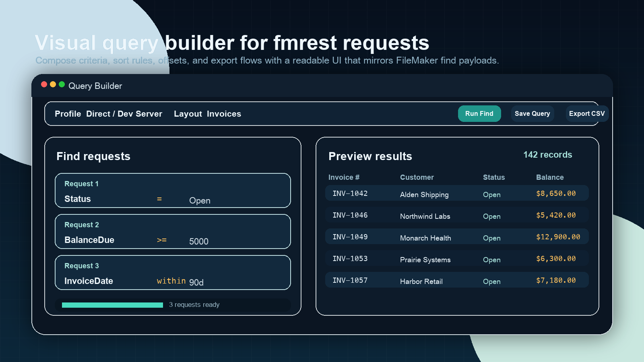644x362 pixels.
Task: Export results with Export CSV
Action: 587,114
